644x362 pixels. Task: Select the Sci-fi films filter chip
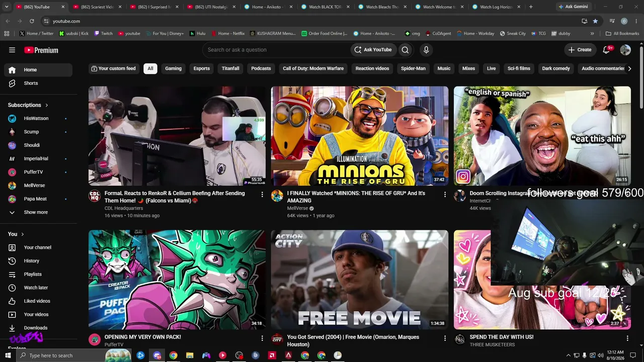coord(519,69)
